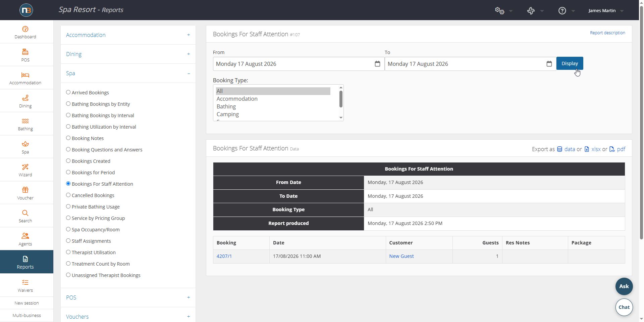Go to Accommodation in the sidebar
This screenshot has height=322, width=644.
[x=25, y=78]
